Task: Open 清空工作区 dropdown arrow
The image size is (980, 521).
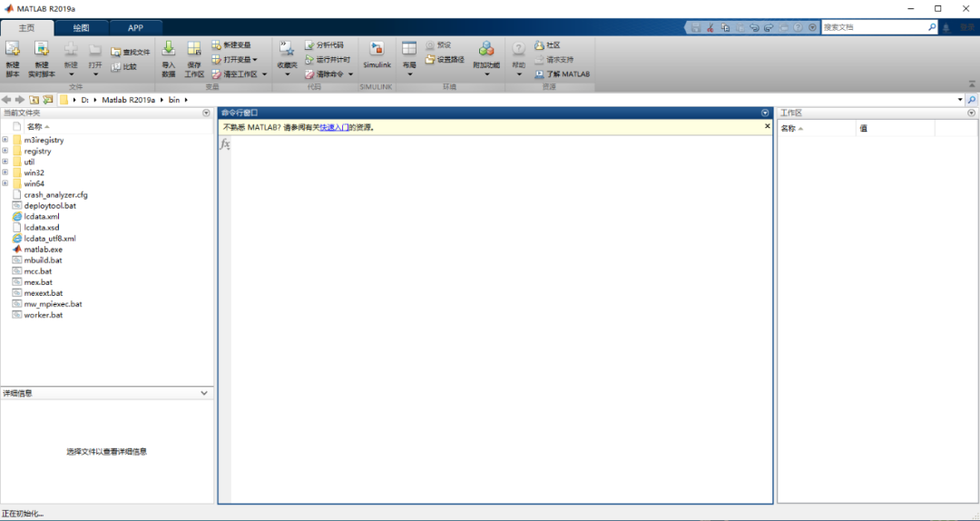Action: (264, 74)
